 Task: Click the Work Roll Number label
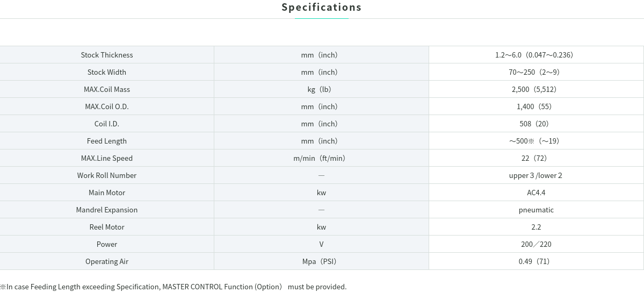tap(107, 176)
